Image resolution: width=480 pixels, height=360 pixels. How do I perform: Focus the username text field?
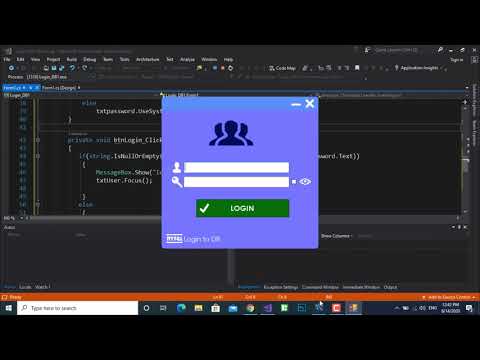[x=236, y=167]
